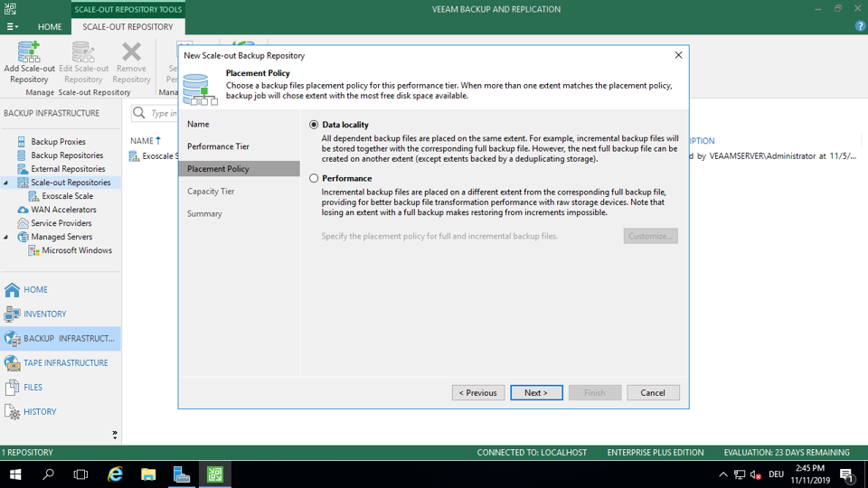Viewport: 868px width, 488px height.
Task: Open File Explorer from the taskbar
Action: pyautogui.click(x=148, y=474)
